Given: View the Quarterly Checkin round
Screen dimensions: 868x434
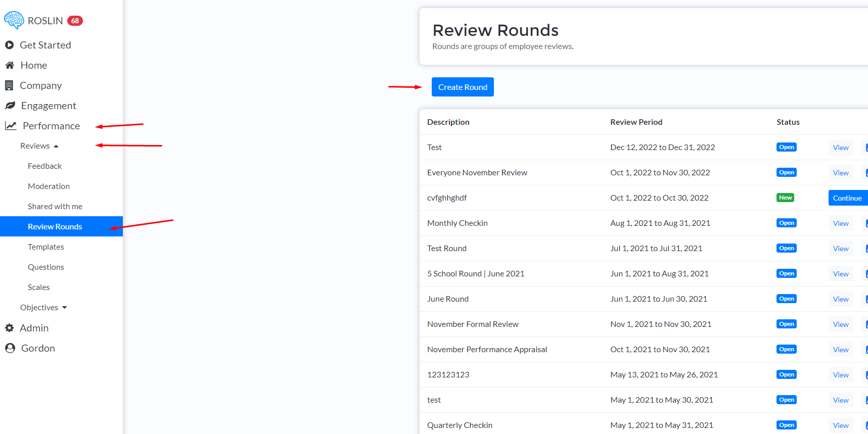Looking at the screenshot, I should (x=841, y=425).
